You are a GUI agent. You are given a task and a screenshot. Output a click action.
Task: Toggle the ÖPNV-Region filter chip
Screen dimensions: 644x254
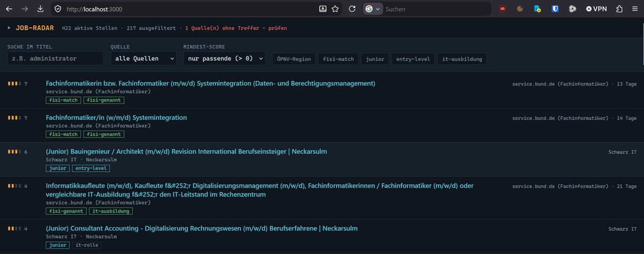tap(294, 59)
